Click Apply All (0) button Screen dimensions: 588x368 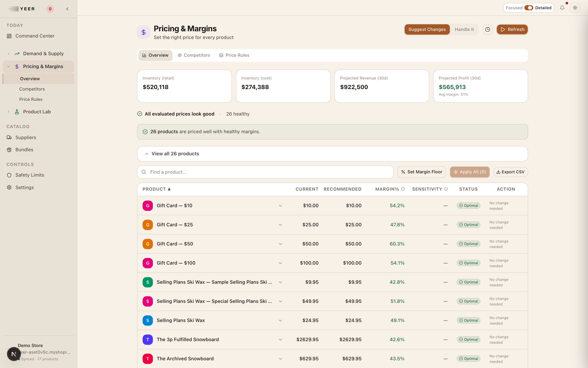click(470, 172)
